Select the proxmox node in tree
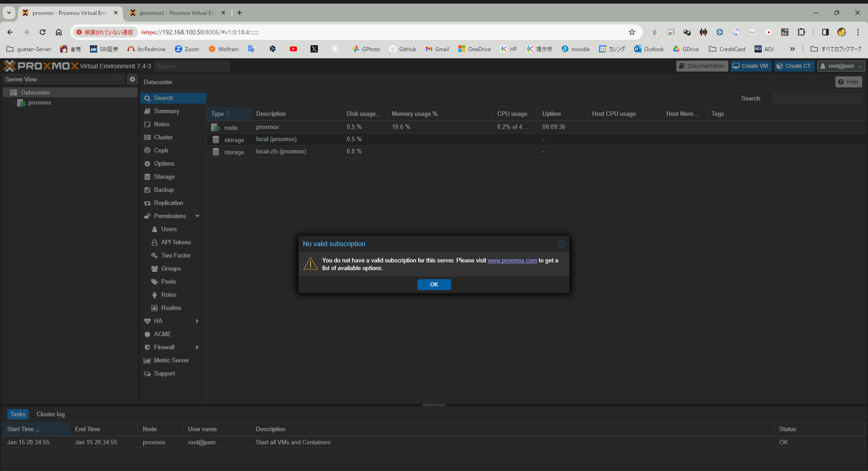The height and width of the screenshot is (471, 868). pos(39,103)
